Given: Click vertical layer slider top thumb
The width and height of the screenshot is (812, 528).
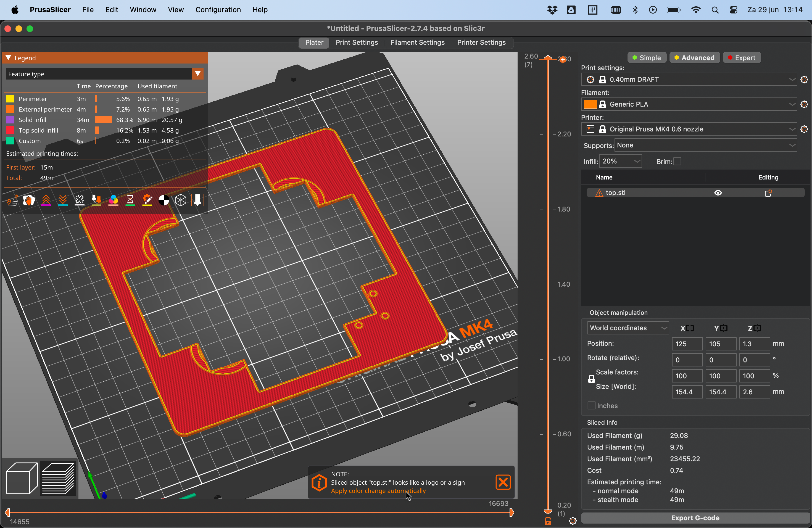Looking at the screenshot, I should click(x=548, y=58).
